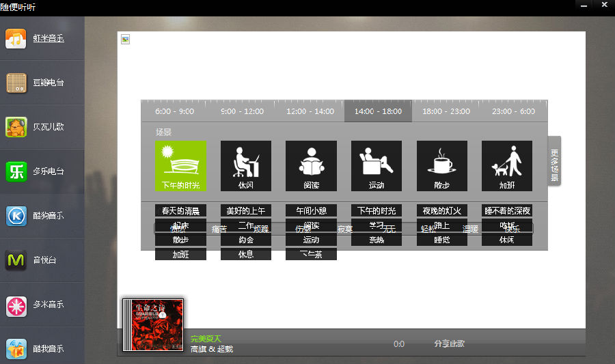
Task: Click the 春天的清晨 scene button
Action: coord(180,210)
